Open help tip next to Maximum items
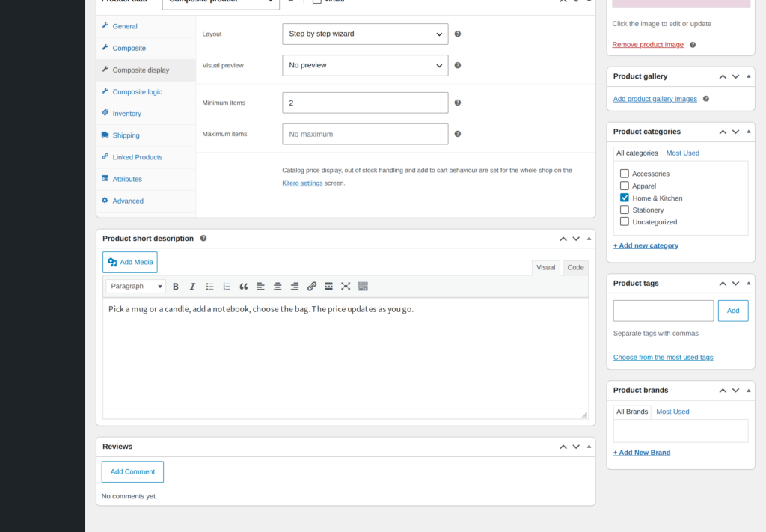This screenshot has width=766, height=532. pos(458,134)
